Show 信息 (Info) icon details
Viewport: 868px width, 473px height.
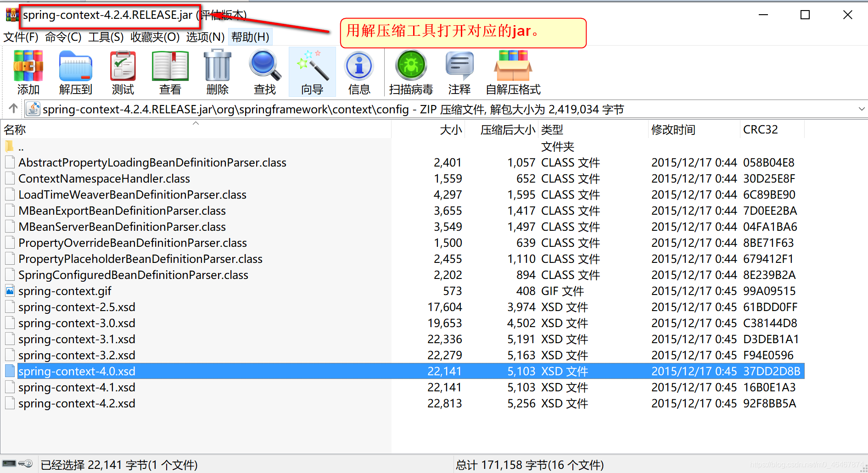click(x=359, y=67)
